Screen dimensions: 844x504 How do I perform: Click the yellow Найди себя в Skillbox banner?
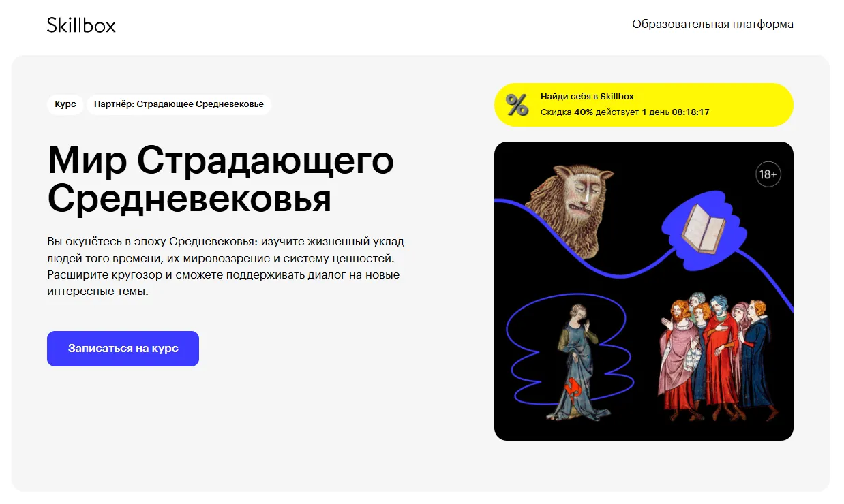(644, 105)
